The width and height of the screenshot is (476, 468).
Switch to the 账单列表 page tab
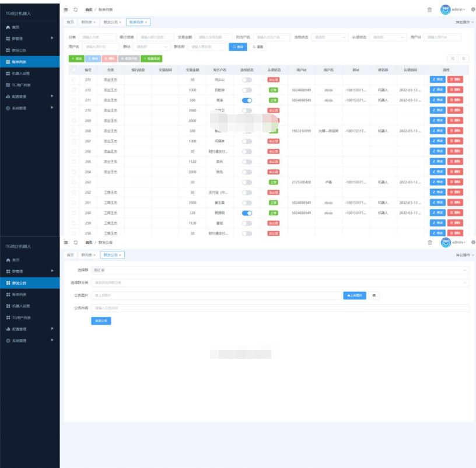pos(135,22)
